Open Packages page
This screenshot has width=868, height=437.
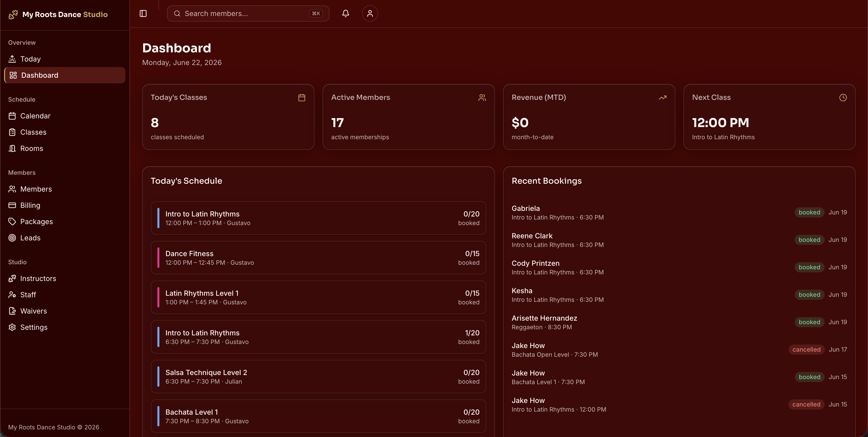pos(65,222)
